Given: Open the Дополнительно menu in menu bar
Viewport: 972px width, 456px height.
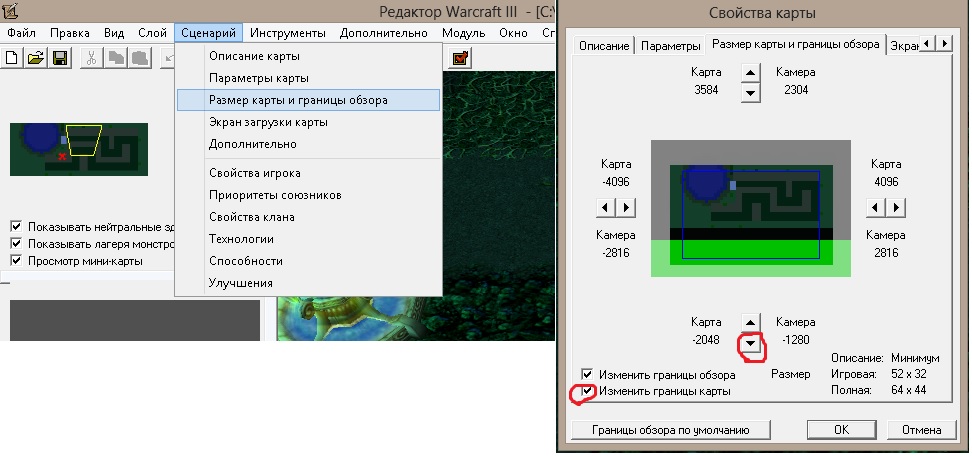Looking at the screenshot, I should pos(384,33).
